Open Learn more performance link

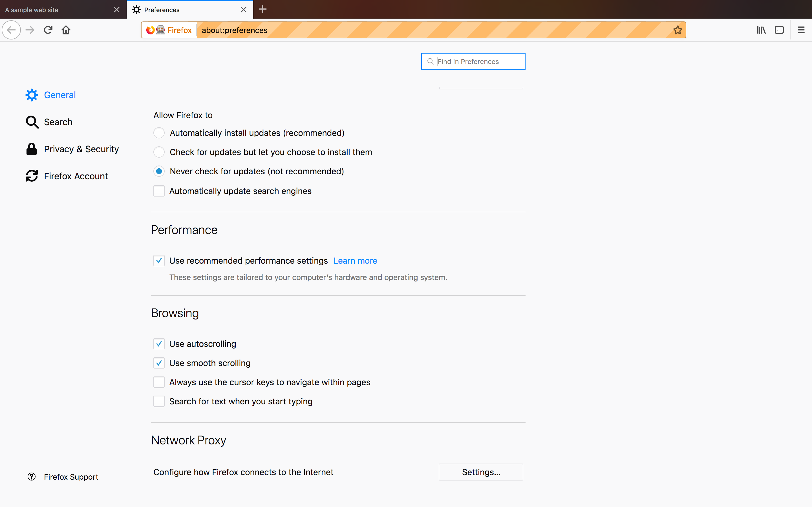pos(355,261)
